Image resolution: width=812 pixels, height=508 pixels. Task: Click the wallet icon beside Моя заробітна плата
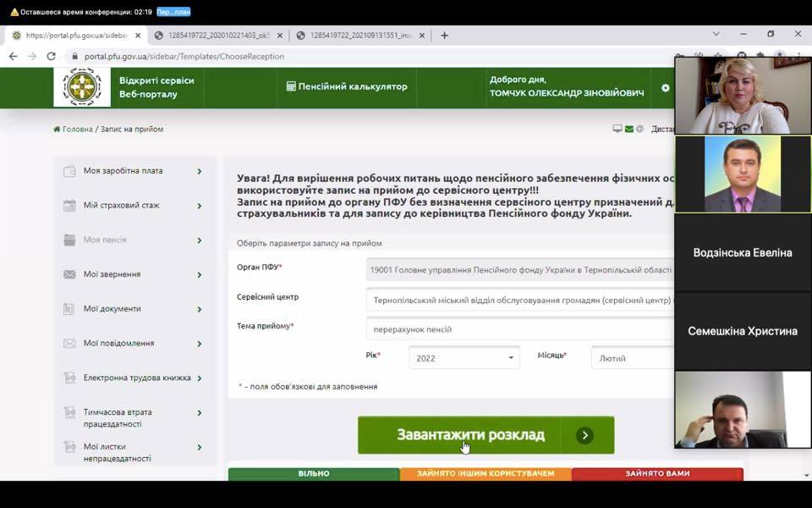pos(69,171)
